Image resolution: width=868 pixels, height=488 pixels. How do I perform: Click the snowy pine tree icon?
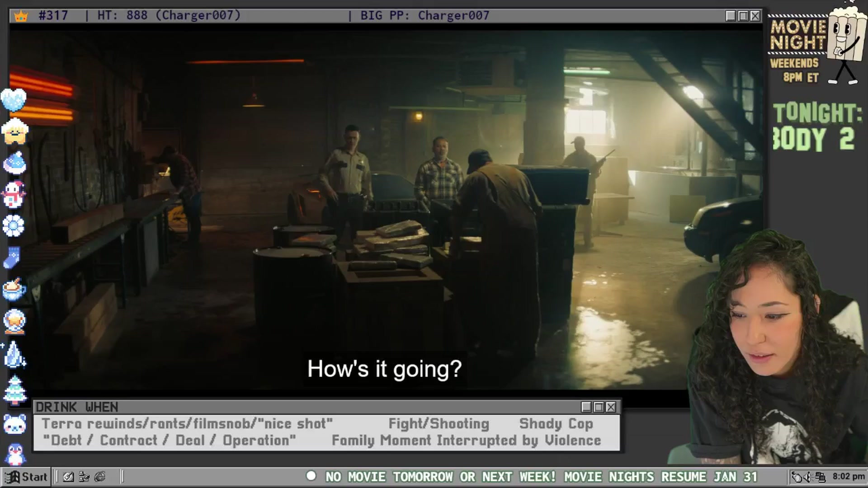tap(14, 390)
